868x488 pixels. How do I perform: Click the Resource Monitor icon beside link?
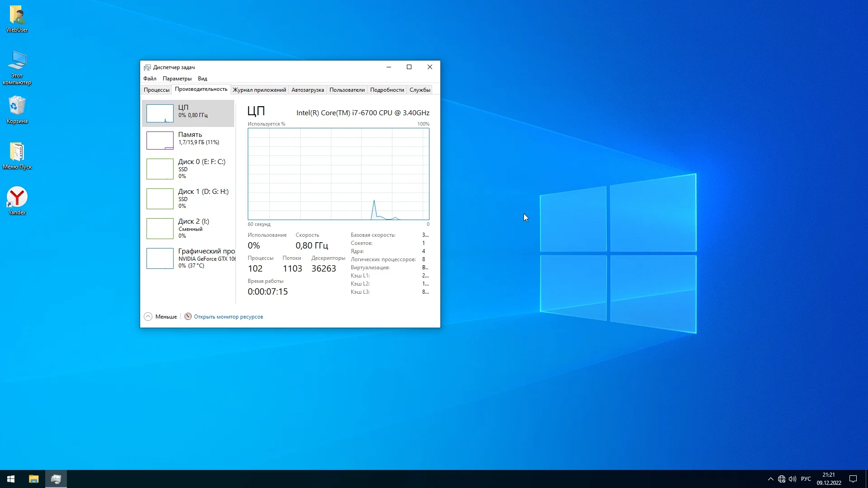[x=188, y=316]
